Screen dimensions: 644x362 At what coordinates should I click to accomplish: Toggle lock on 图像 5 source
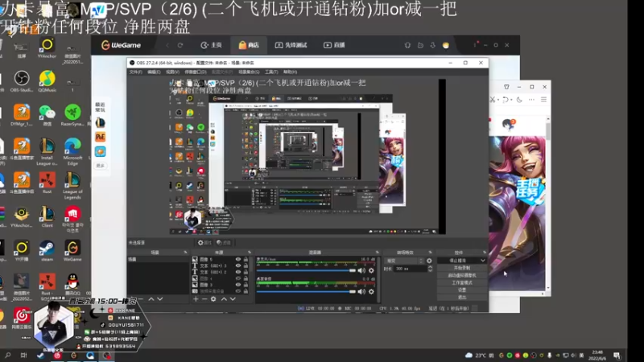click(x=246, y=259)
